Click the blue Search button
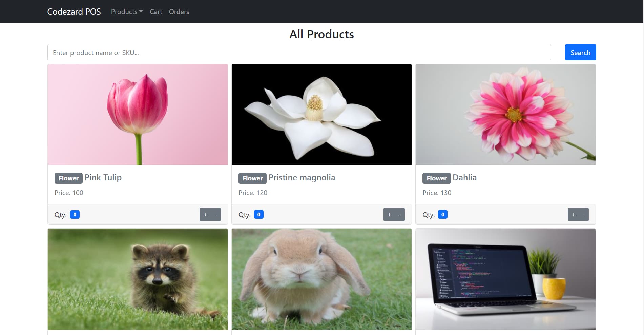644x335 pixels. pyautogui.click(x=580, y=52)
